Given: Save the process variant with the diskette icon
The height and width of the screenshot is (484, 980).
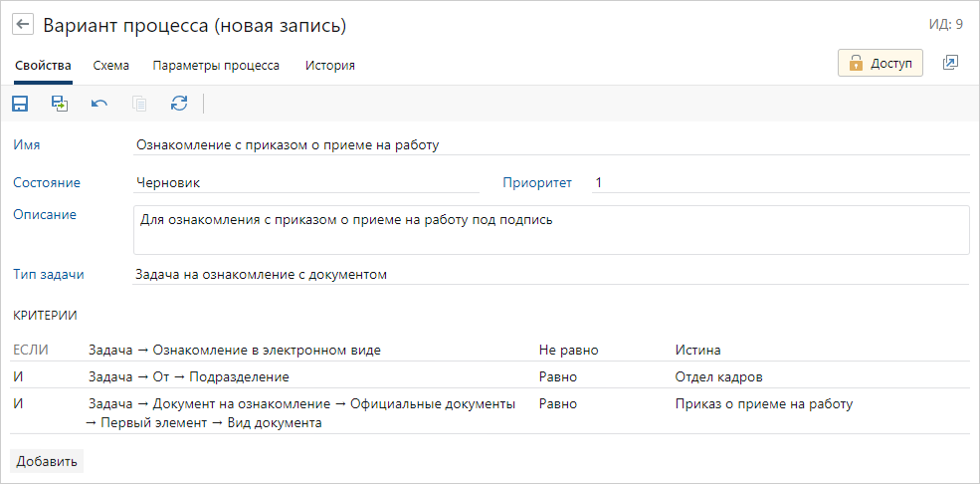Looking at the screenshot, I should 20,103.
